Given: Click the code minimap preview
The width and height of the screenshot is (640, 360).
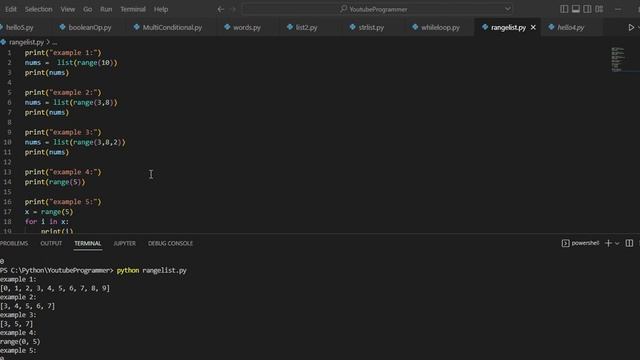Looking at the screenshot, I should tap(618, 59).
